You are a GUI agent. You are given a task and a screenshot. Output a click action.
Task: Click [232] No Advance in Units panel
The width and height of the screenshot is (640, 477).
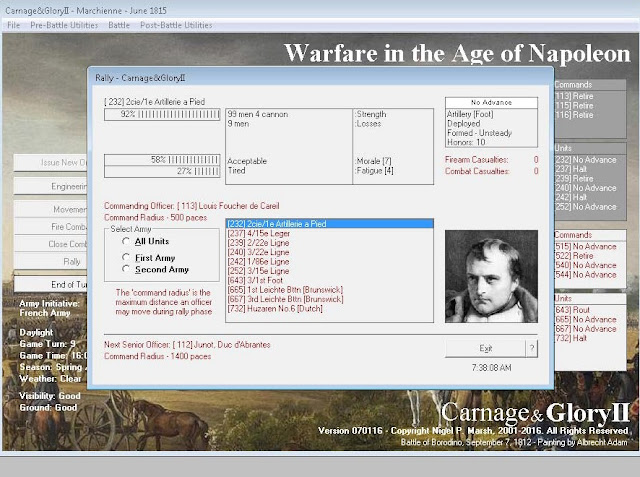(586, 160)
